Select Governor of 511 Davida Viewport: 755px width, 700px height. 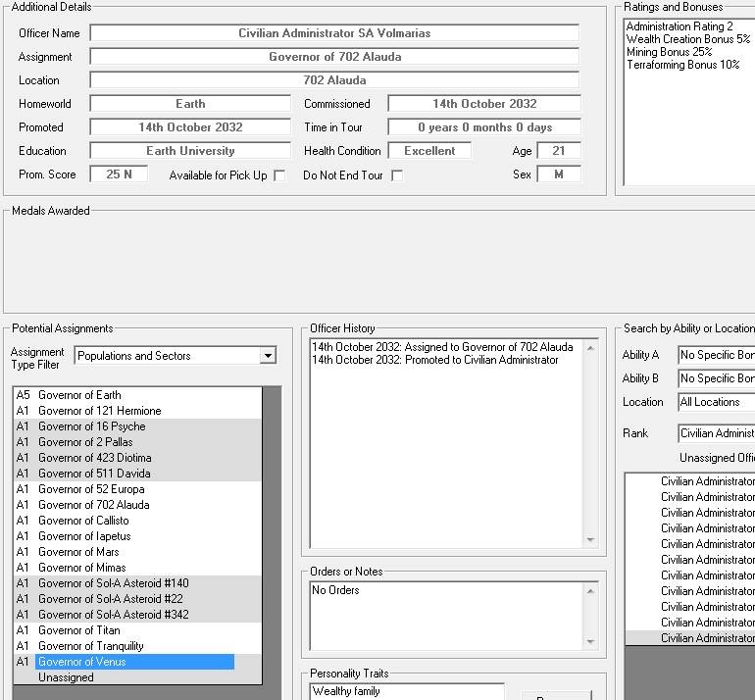pyautogui.click(x=137, y=474)
